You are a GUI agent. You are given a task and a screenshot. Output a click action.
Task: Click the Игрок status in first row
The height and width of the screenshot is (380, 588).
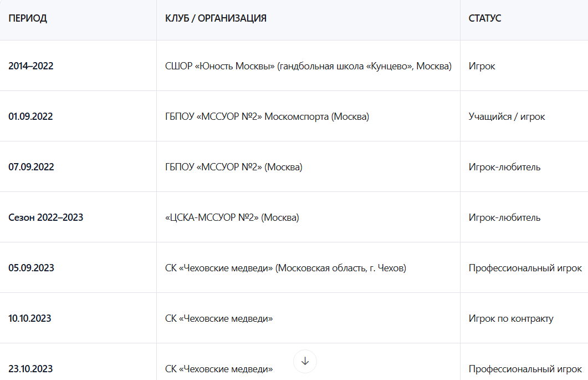482,66
